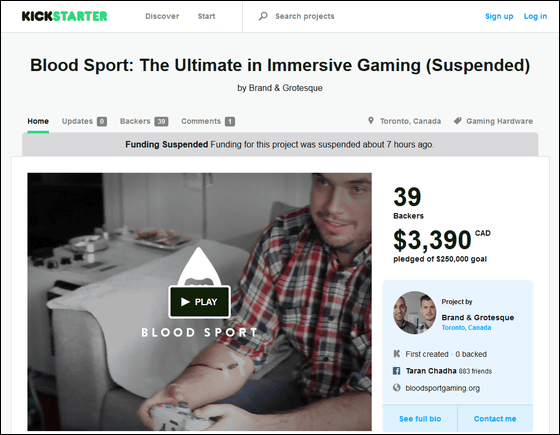Select the Home tab
The width and height of the screenshot is (560, 435).
pyautogui.click(x=38, y=121)
